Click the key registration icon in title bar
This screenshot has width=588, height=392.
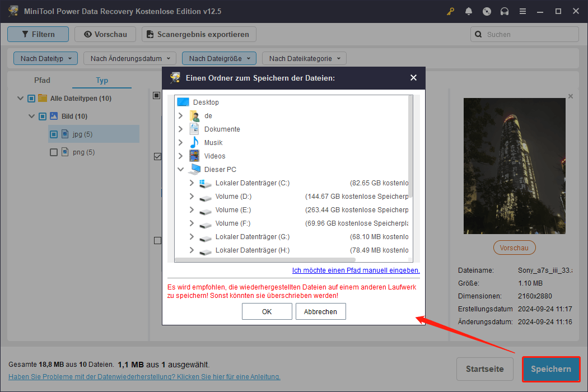tap(450, 11)
